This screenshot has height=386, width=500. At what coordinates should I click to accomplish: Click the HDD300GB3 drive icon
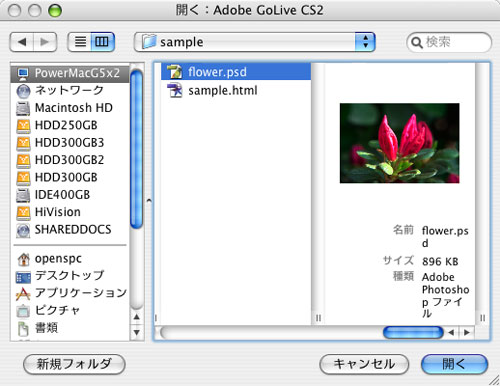23,143
